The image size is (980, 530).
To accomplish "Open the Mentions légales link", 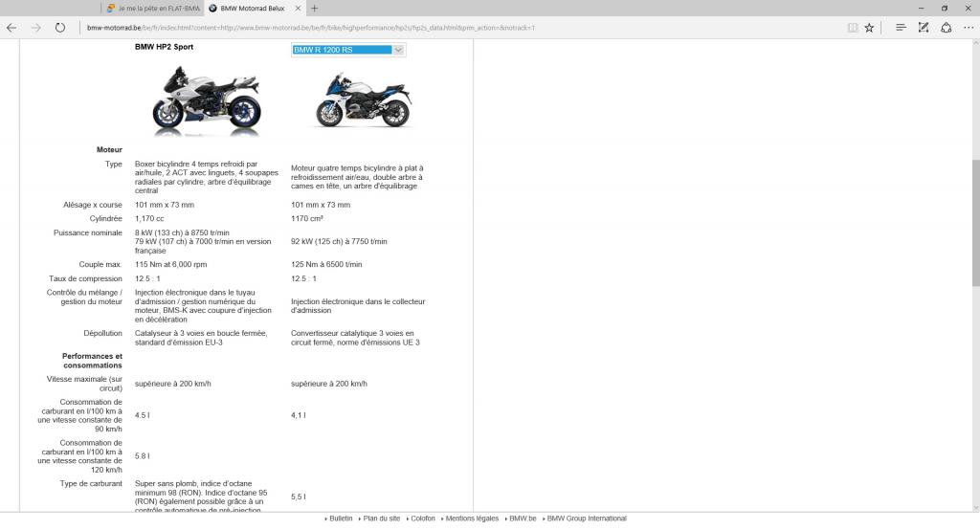I will pos(472,519).
